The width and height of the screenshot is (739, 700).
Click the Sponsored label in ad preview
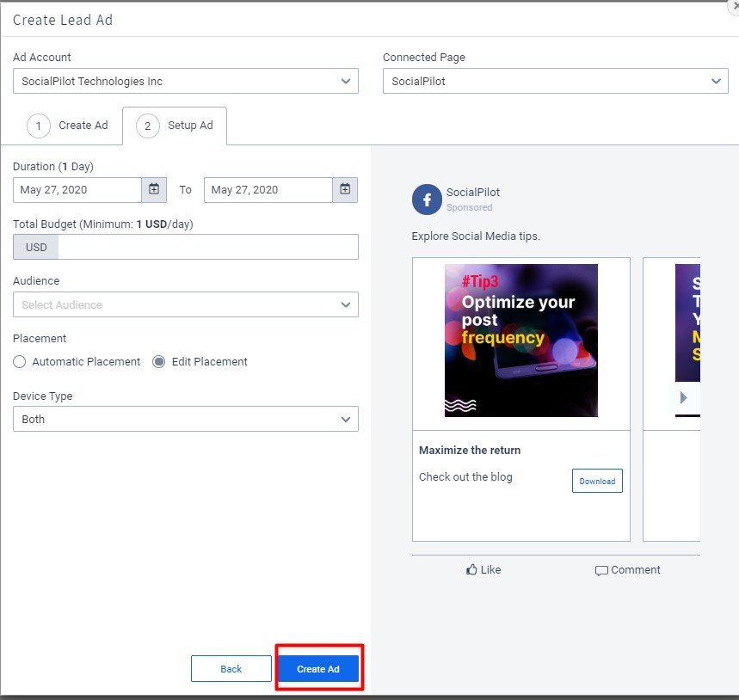pos(470,208)
